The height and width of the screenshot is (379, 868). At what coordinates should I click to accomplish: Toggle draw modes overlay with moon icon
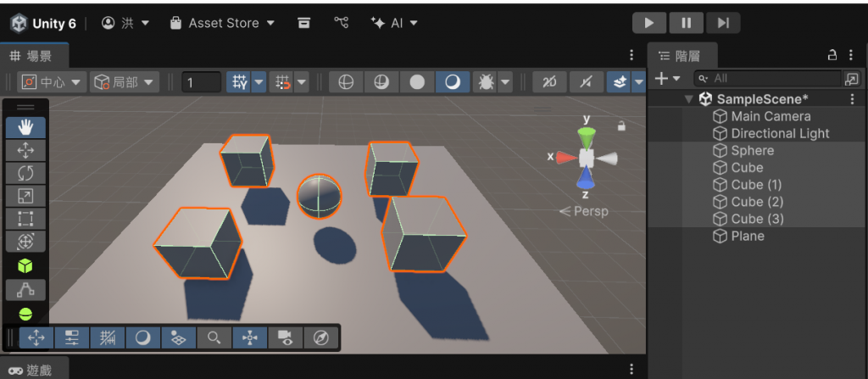[142, 337]
